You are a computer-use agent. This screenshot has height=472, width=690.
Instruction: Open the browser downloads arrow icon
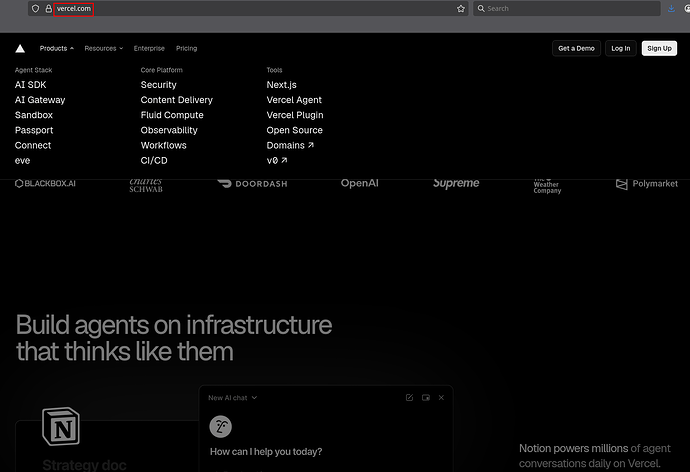(x=671, y=8)
